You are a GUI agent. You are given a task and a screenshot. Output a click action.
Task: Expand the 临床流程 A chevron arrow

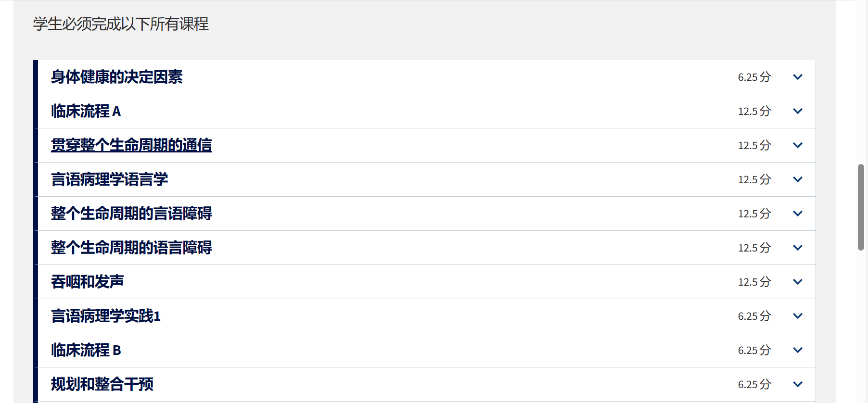point(797,111)
